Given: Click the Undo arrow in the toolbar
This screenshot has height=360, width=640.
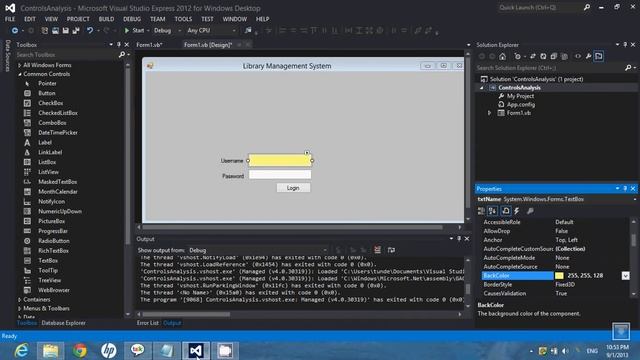Looking at the screenshot, I should [x=90, y=31].
